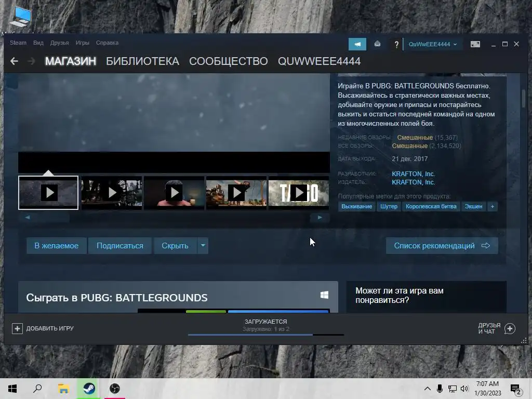Click arrow icon in recommendations button
Screen dimensions: 532x399
pos(486,245)
